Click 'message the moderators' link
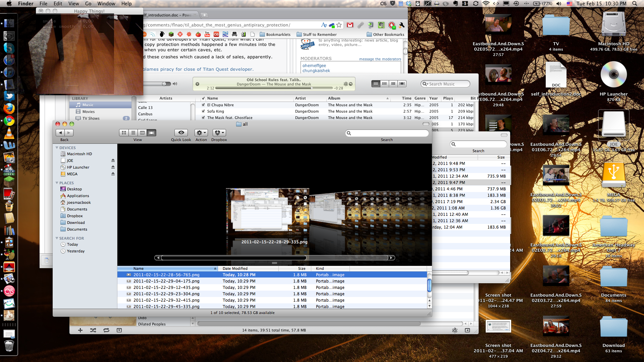644x362 pixels. [x=380, y=59]
